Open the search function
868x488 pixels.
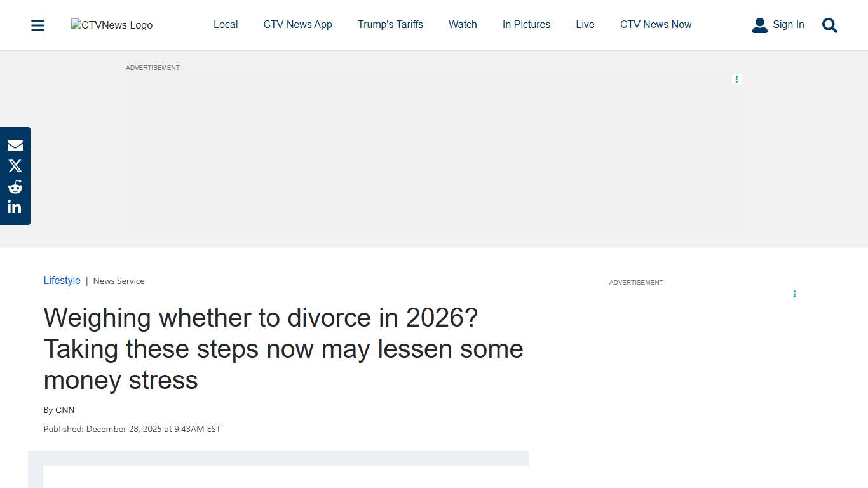click(x=829, y=25)
